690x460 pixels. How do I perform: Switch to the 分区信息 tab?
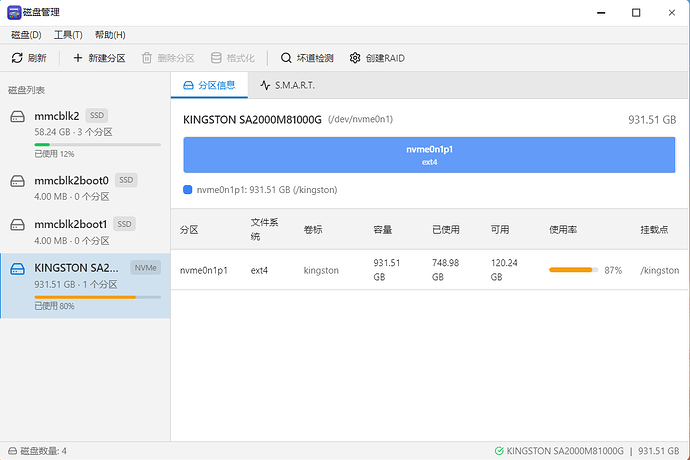click(209, 85)
